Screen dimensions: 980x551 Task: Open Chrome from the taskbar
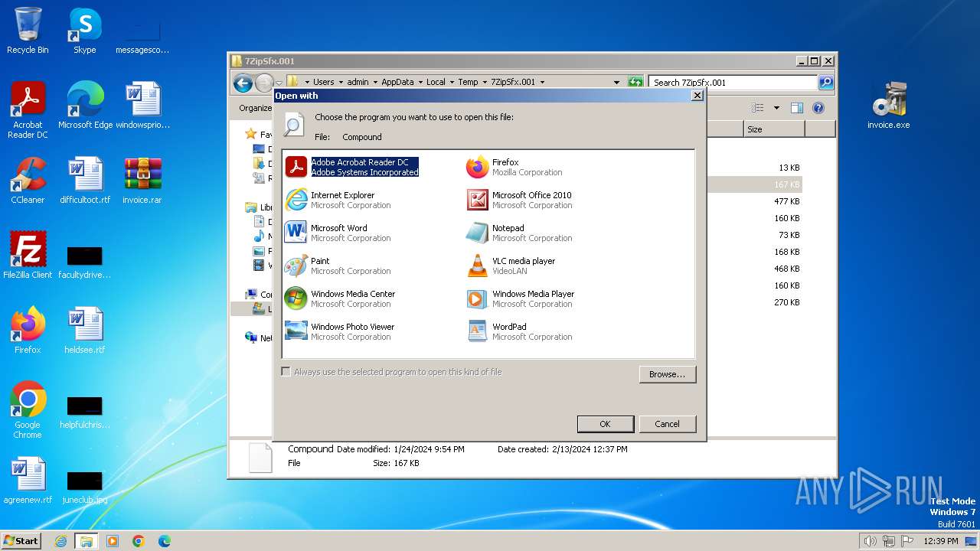point(139,541)
